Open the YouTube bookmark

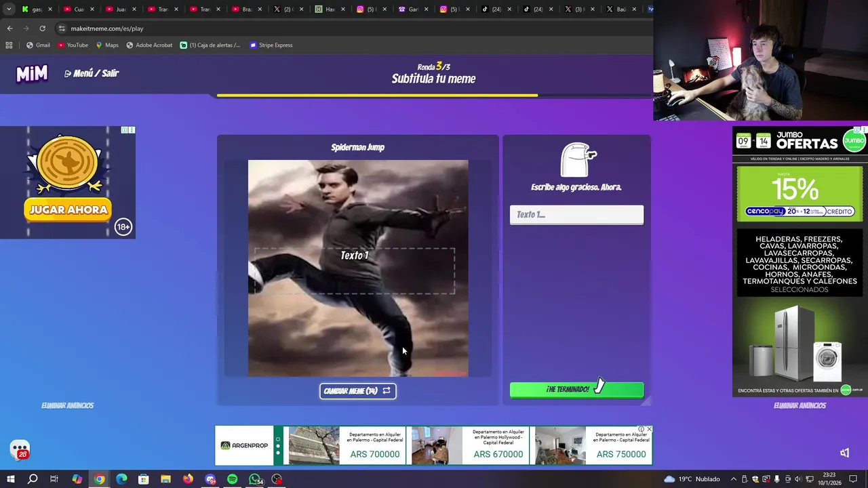click(x=73, y=45)
